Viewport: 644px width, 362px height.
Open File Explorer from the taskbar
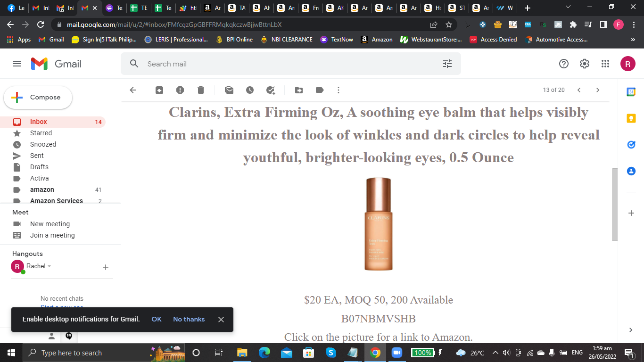pyautogui.click(x=242, y=353)
